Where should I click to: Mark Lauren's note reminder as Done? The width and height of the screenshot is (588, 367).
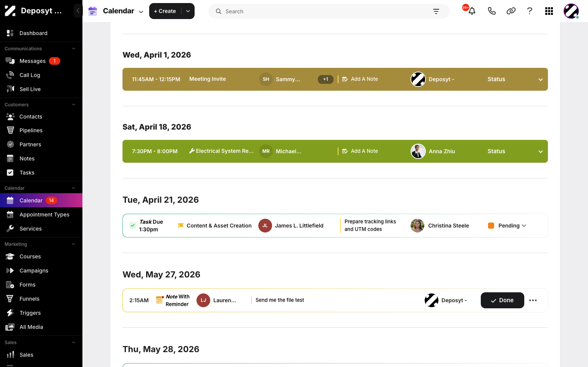[x=502, y=300]
